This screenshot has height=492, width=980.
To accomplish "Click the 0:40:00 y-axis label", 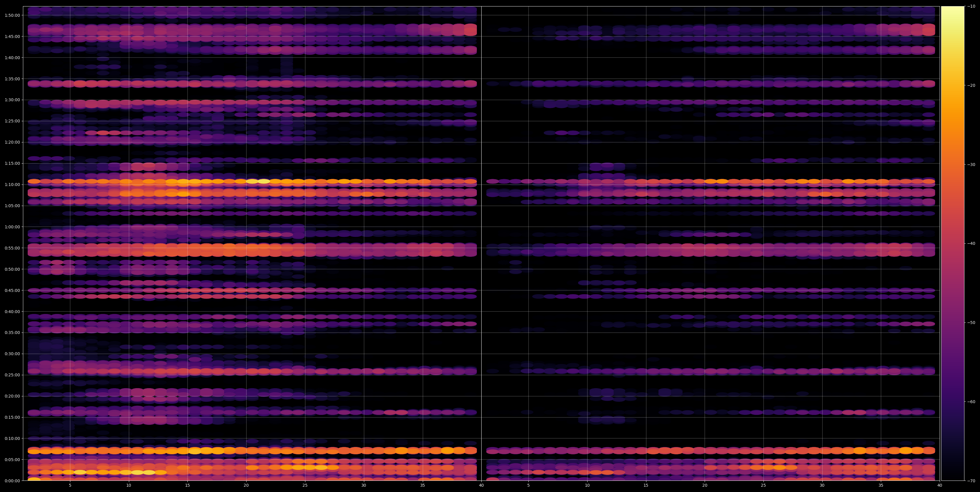I will coord(12,311).
